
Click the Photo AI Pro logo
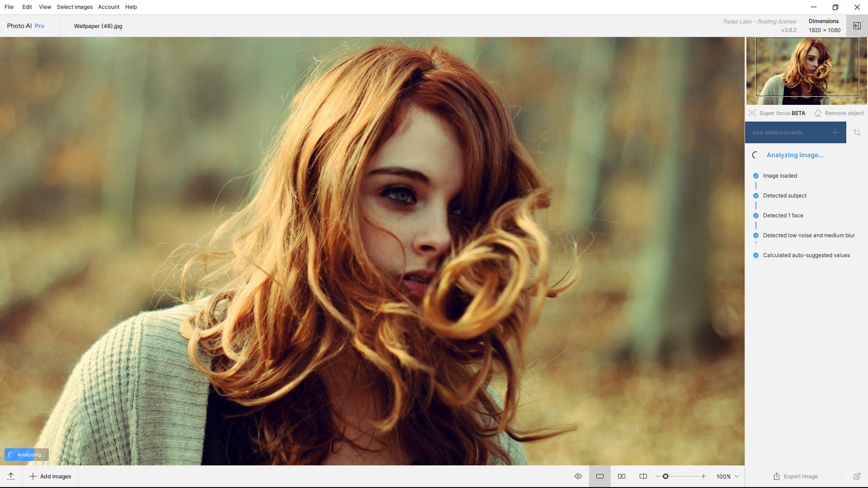tap(26, 26)
